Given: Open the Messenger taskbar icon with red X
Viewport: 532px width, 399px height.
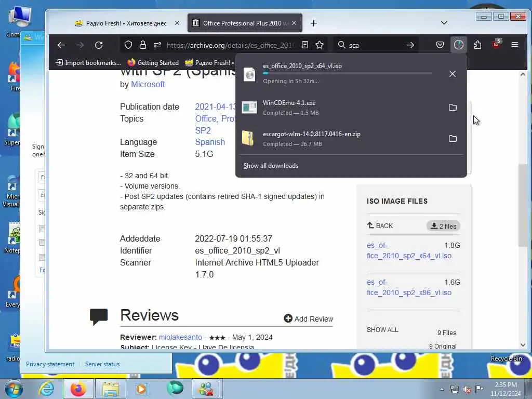Looking at the screenshot, I should (x=206, y=389).
